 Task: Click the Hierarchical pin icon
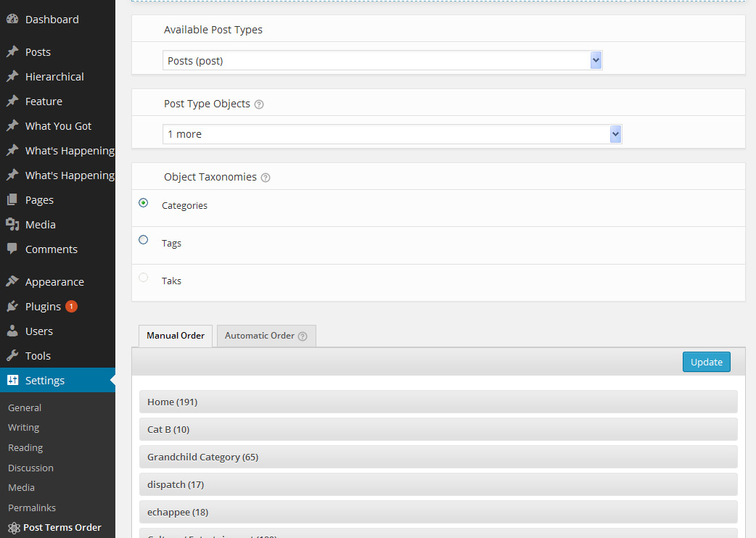pos(12,76)
